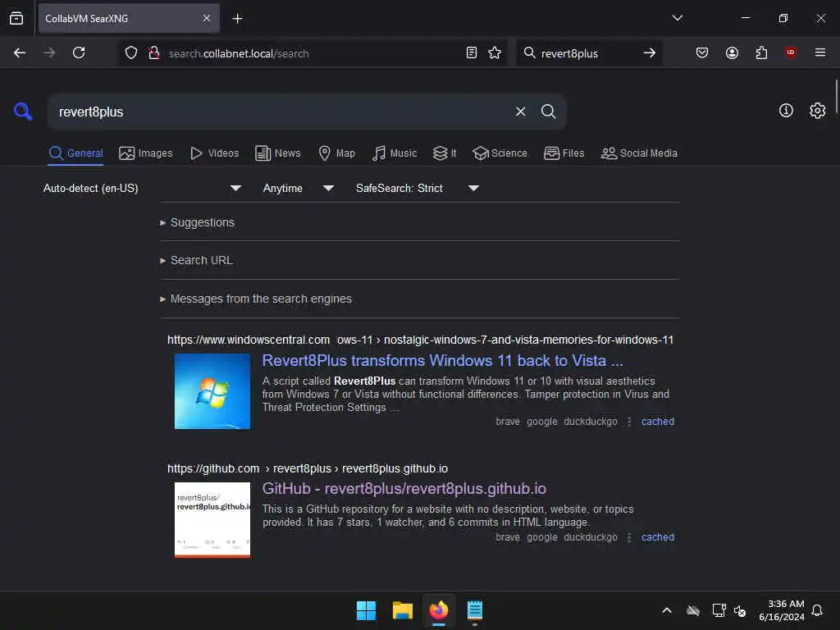Switch to News category

coord(277,153)
